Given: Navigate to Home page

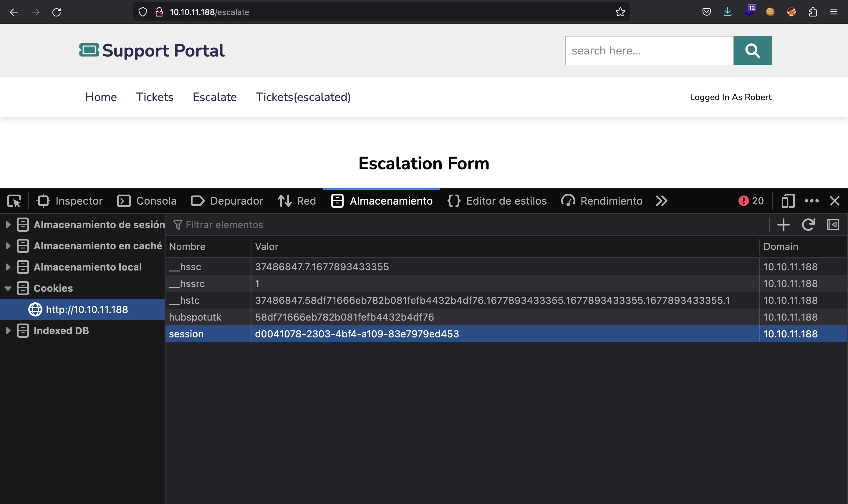Looking at the screenshot, I should click(x=101, y=97).
